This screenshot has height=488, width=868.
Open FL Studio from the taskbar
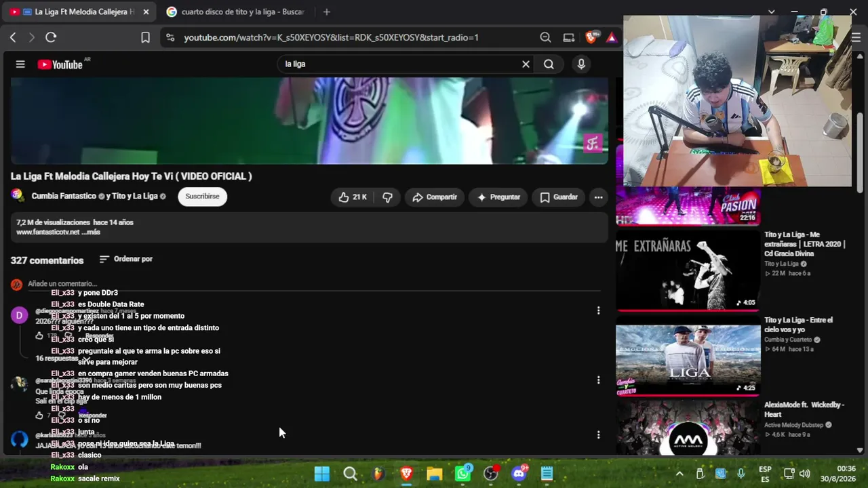click(x=378, y=474)
